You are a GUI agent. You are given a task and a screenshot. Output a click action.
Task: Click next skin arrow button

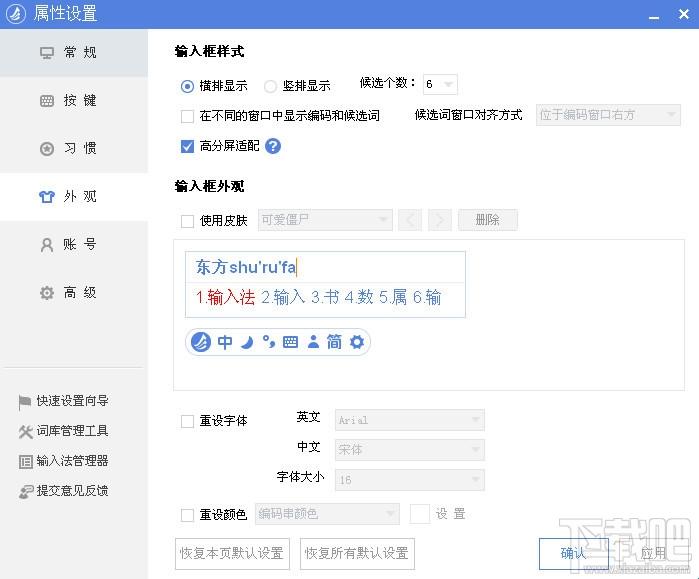click(x=440, y=220)
